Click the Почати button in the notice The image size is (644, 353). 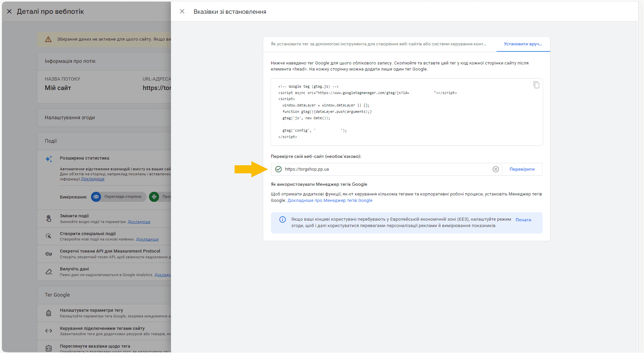pyautogui.click(x=523, y=220)
